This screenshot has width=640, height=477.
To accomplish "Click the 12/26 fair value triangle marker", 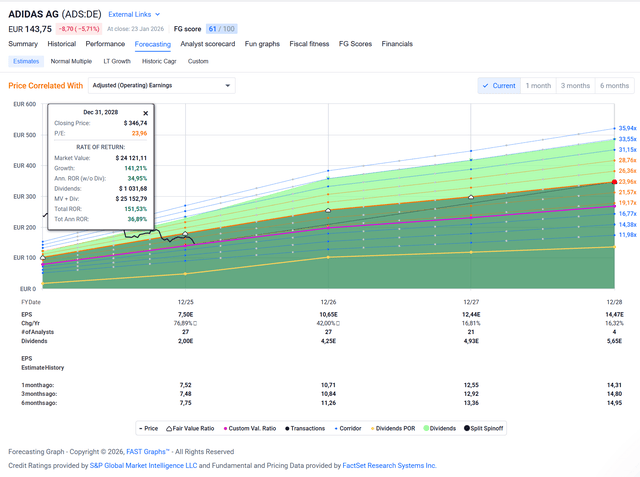I will point(328,211).
